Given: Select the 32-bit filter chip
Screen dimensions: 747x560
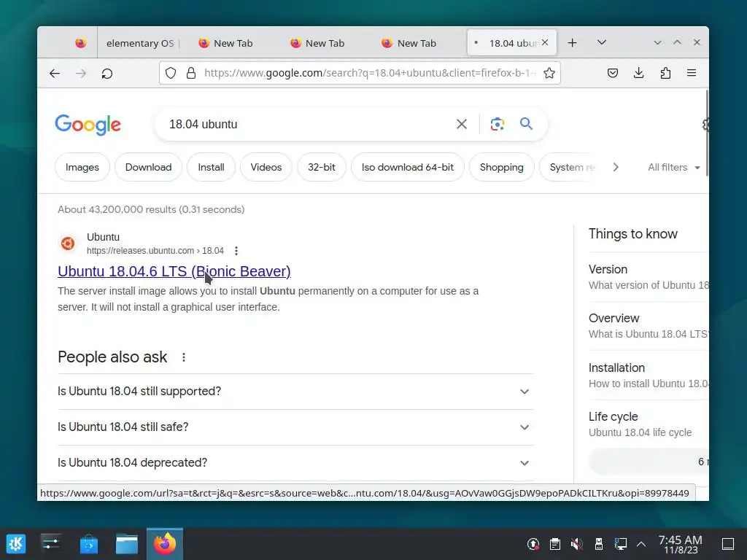Looking at the screenshot, I should point(322,167).
